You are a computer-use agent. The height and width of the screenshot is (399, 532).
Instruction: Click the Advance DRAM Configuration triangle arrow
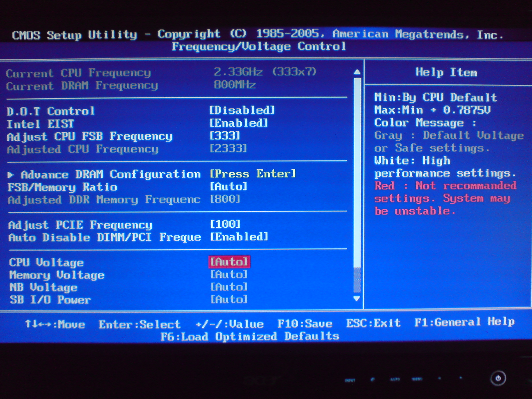click(x=10, y=175)
